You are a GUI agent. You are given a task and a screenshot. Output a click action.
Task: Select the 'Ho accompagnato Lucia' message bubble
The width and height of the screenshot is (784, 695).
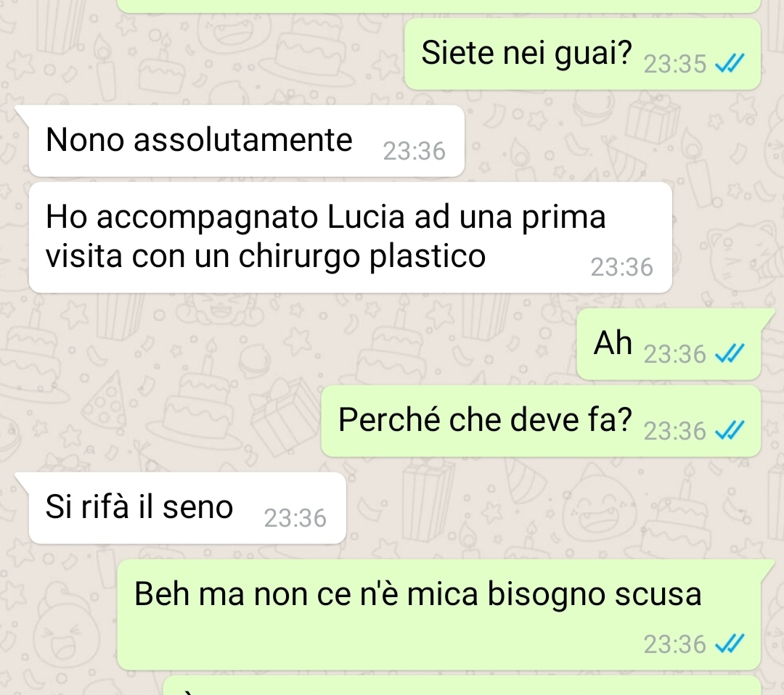350,237
